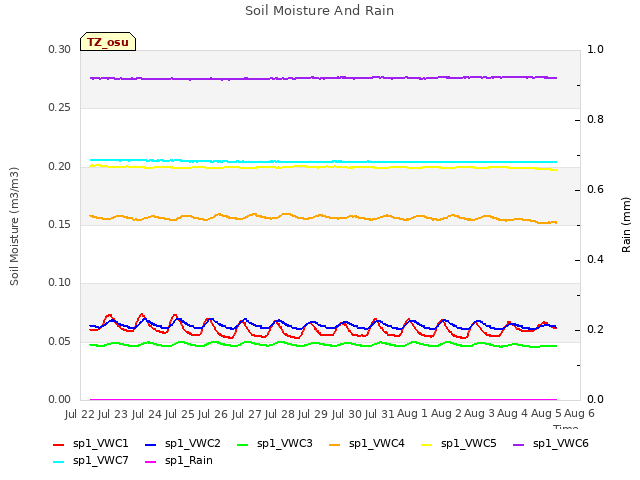The width and height of the screenshot is (640, 480).
Task: Click the Aug 1 x-axis tick label
Action: tap(412, 414)
